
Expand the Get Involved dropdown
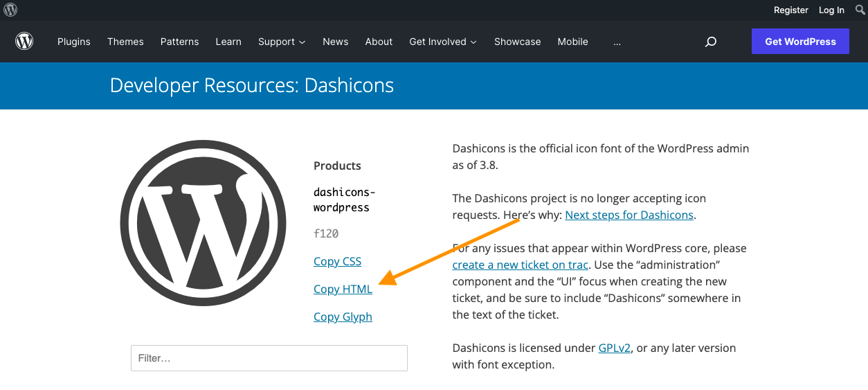tap(443, 42)
